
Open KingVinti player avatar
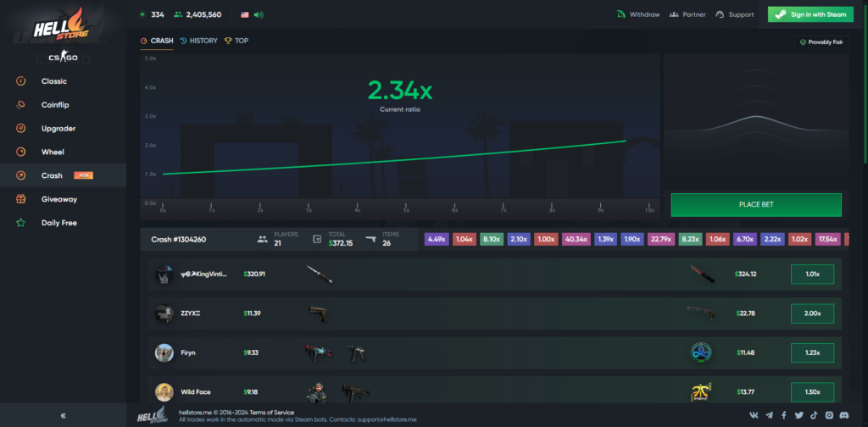[x=164, y=274]
